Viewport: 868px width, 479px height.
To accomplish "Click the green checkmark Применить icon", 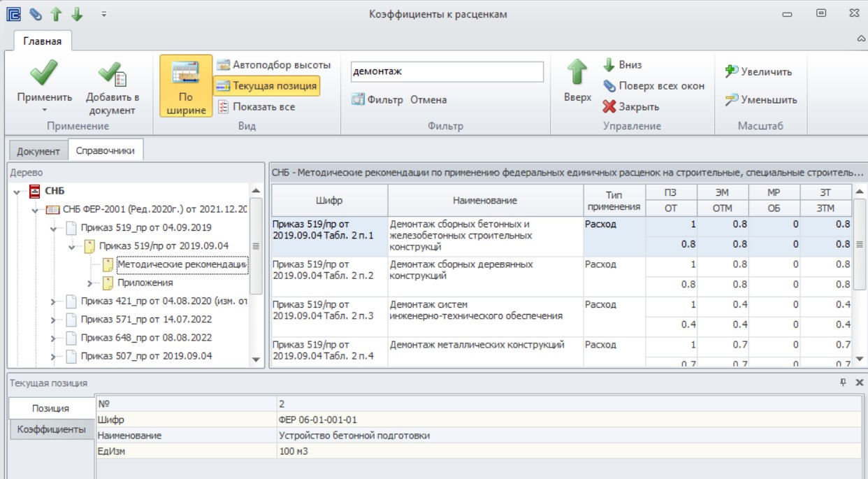I will click(44, 73).
